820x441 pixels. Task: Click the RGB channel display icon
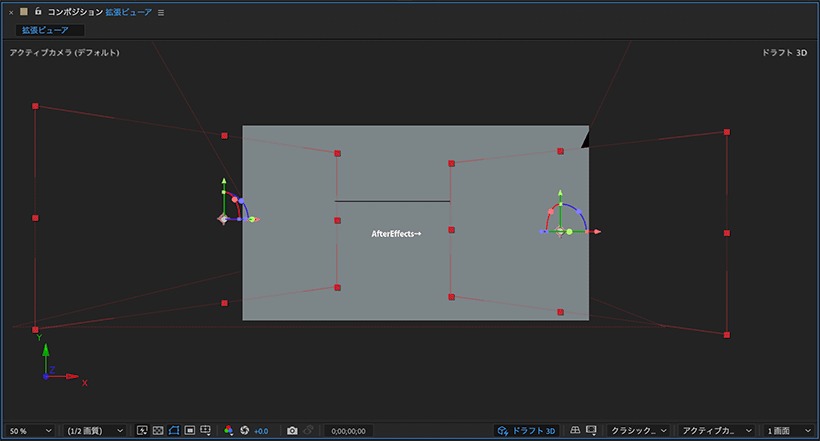(229, 431)
